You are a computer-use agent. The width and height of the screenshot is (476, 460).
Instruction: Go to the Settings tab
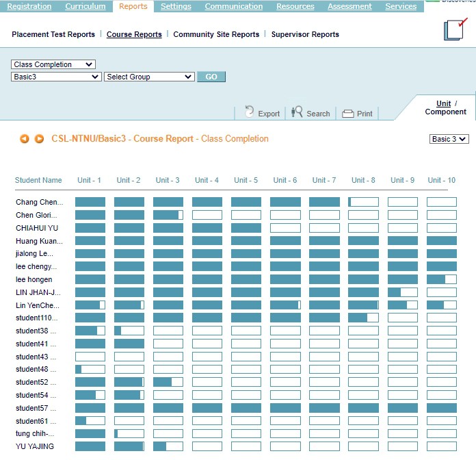point(176,6)
